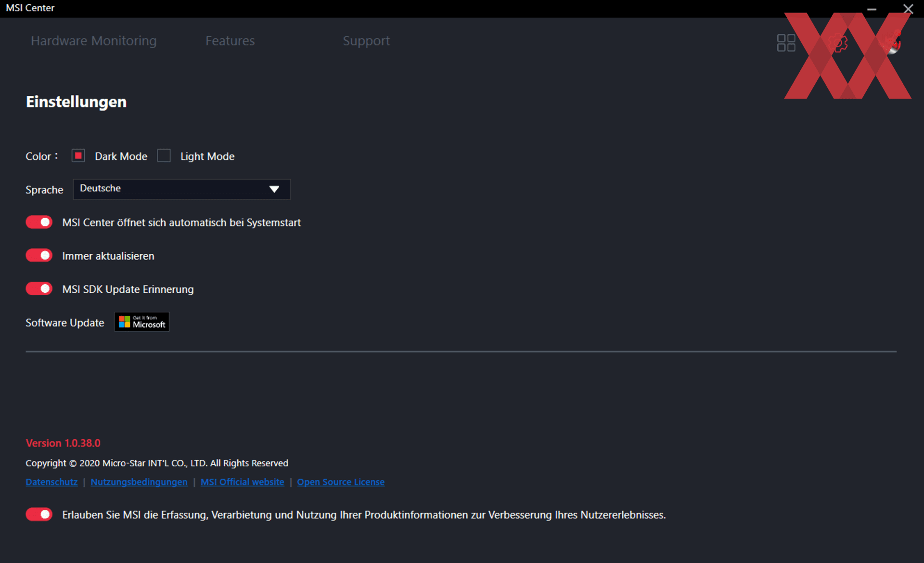Click the Software Update label

pyautogui.click(x=65, y=323)
